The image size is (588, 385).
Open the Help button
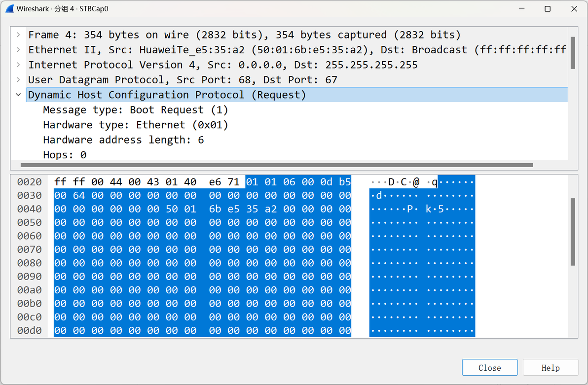(x=551, y=368)
